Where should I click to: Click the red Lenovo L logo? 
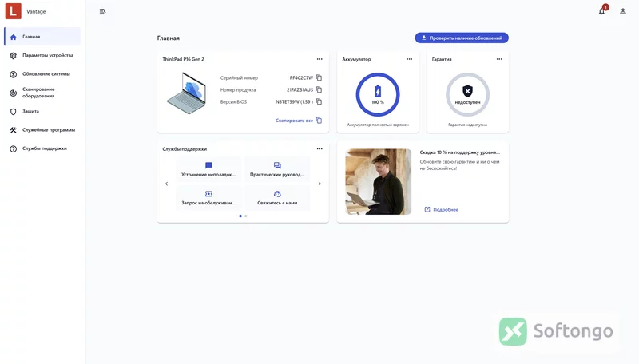(x=13, y=11)
